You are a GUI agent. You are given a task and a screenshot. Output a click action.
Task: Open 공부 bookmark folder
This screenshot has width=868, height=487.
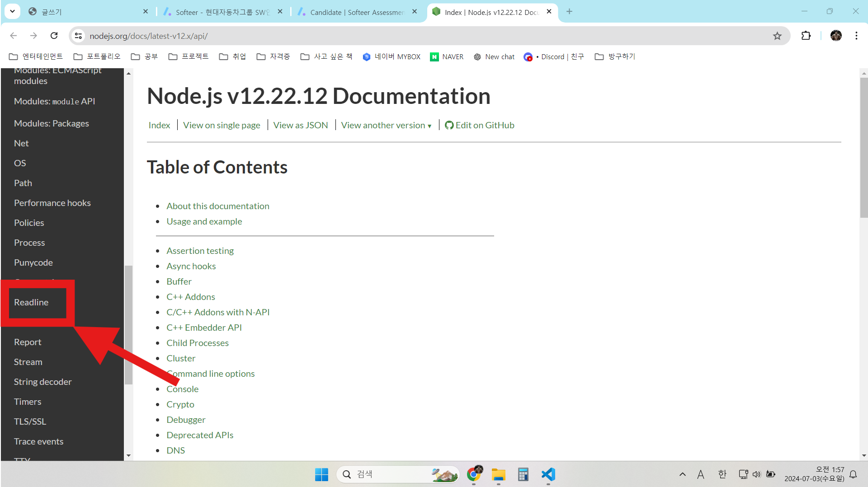pos(145,56)
